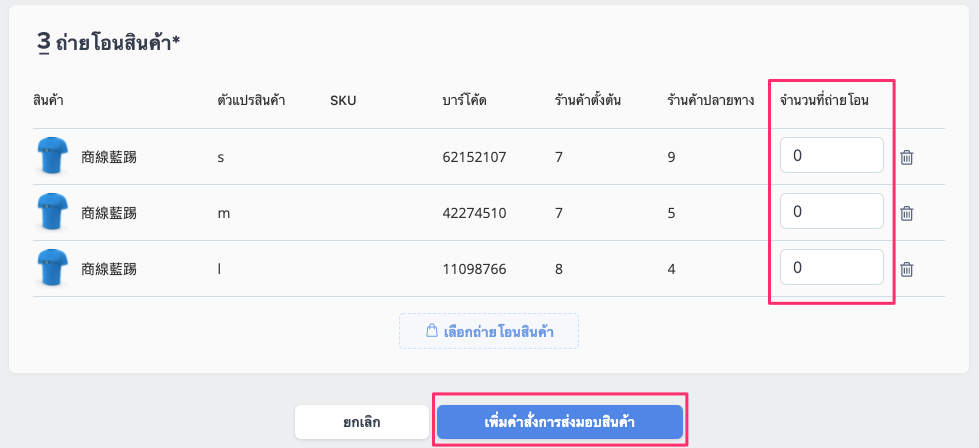This screenshot has width=979, height=448.
Task: Open blue t-shirt thumbnail in size s row
Action: tap(52, 156)
